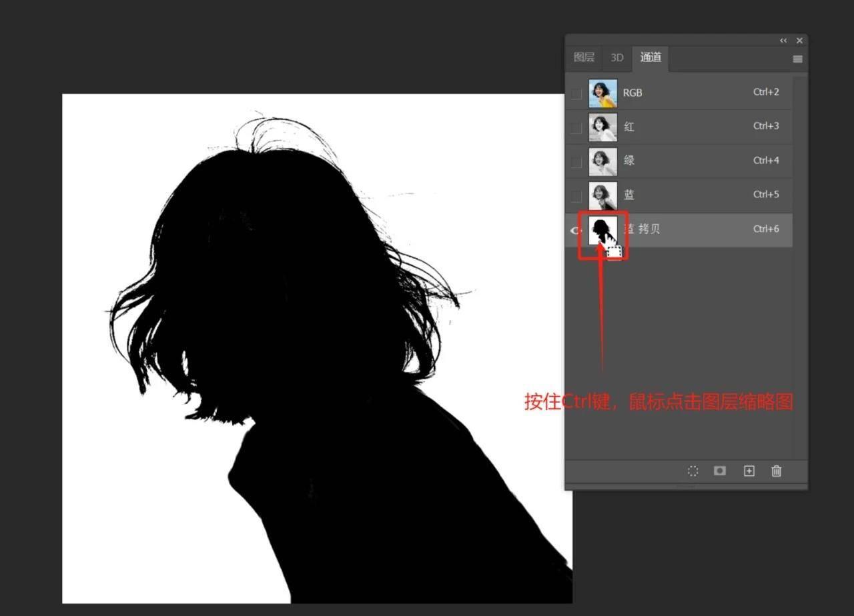Click the RGB channel thumbnail
Screen dimensions: 854x616
(602, 93)
